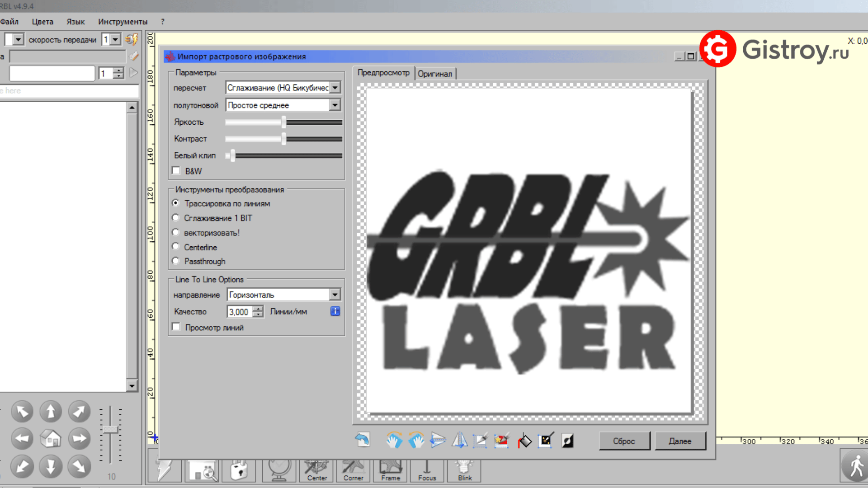Jog laser diagonally down-left

22,466
